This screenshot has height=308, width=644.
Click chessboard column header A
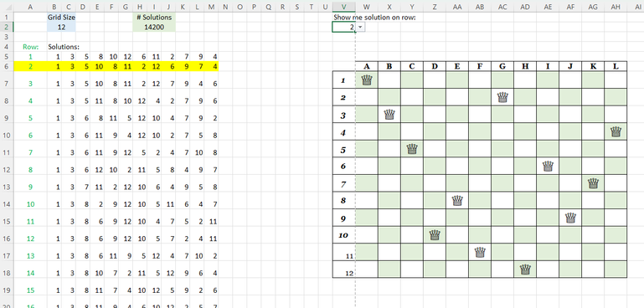[x=367, y=66]
